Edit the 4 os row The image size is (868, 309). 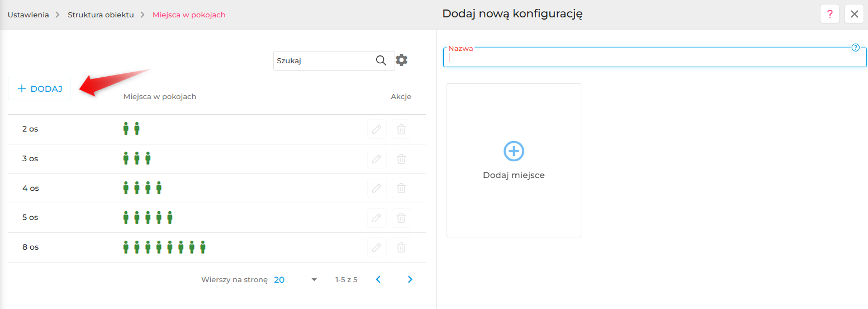tap(377, 188)
